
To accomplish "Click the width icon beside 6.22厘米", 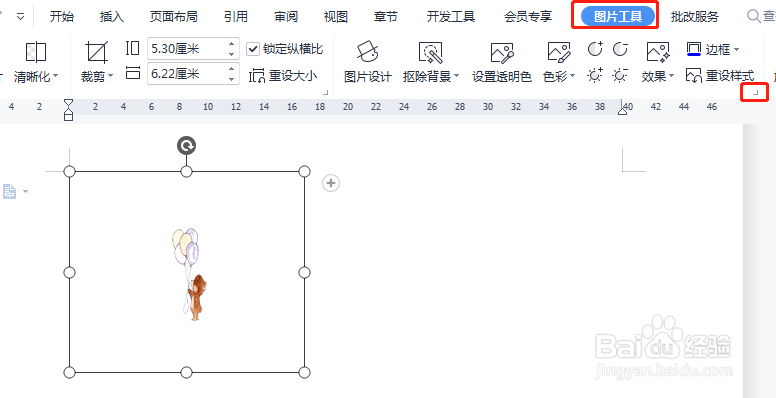I will [x=133, y=74].
